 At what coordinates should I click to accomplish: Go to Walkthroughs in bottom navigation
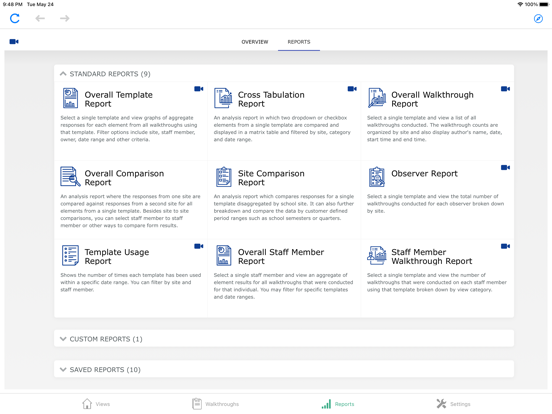216,404
